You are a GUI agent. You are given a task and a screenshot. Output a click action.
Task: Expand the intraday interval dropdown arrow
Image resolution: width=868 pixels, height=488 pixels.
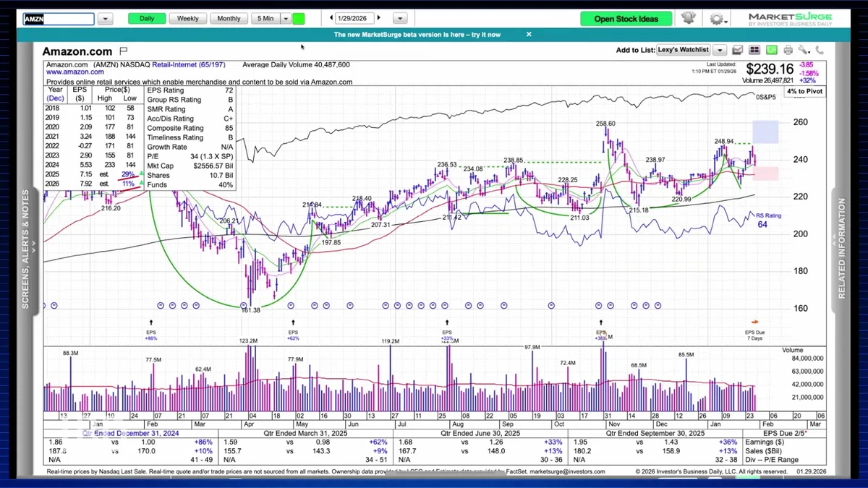286,19
